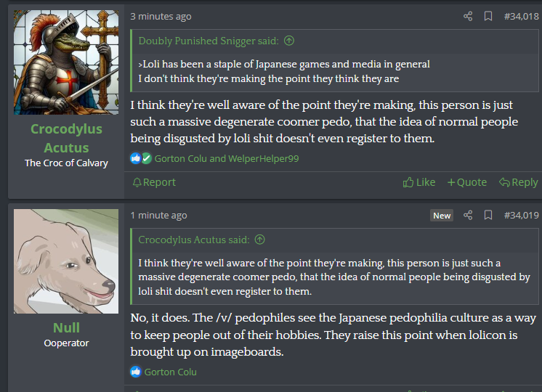Image resolution: width=542 pixels, height=392 pixels.
Task: Click the like reaction icon on Null's post
Action: pos(135,372)
